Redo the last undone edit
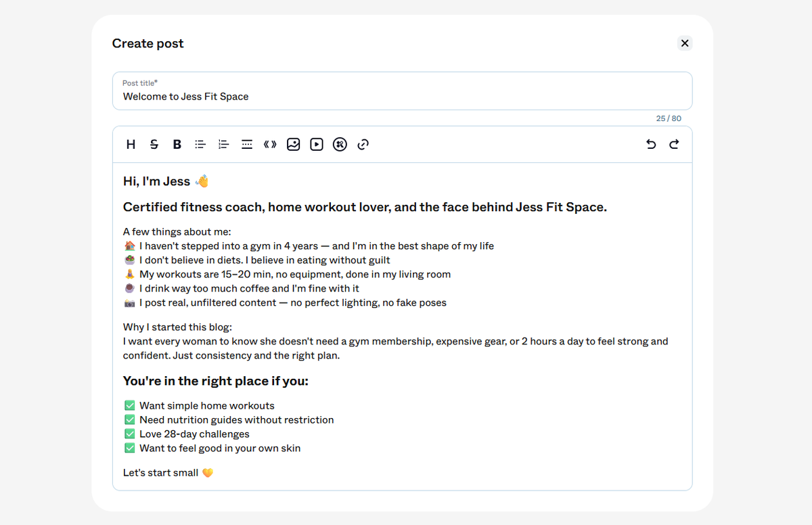Viewport: 812px width, 525px height. click(x=674, y=144)
